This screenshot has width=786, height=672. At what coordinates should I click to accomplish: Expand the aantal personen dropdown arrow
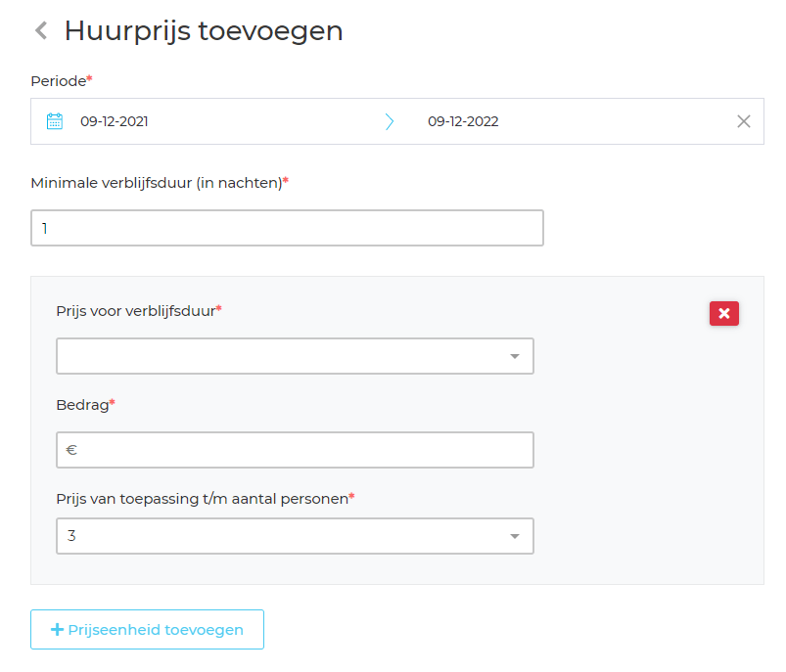click(x=515, y=536)
